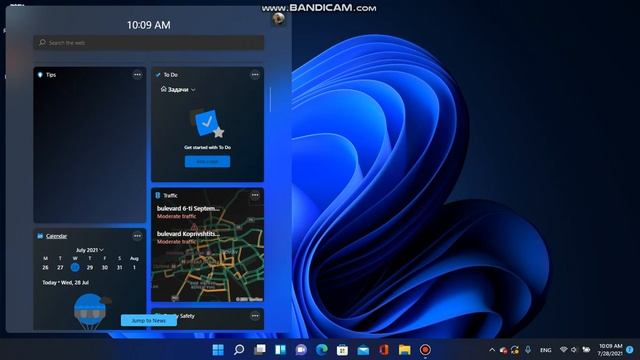The height and width of the screenshot is (360, 640).
Task: Open Microsoft Store from the taskbar
Action: [342, 350]
